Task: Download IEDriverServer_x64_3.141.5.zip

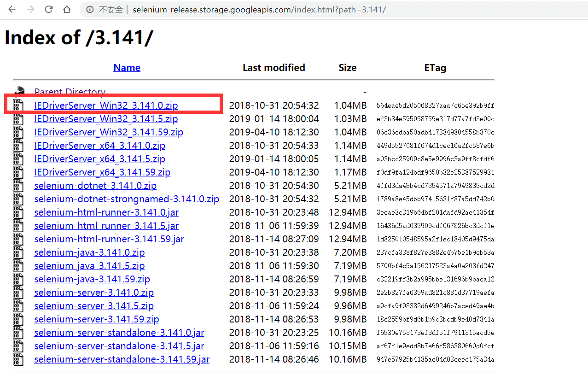Action: pyautogui.click(x=99, y=159)
